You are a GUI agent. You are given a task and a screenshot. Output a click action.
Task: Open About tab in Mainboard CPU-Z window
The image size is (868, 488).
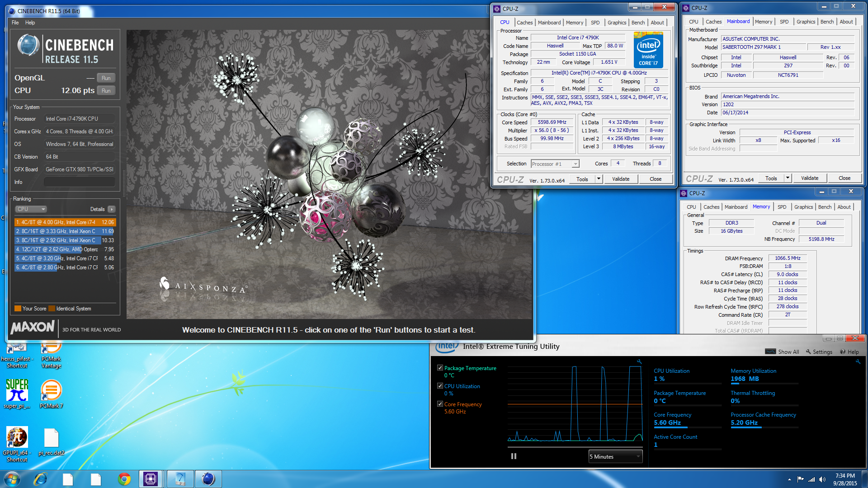coord(846,22)
